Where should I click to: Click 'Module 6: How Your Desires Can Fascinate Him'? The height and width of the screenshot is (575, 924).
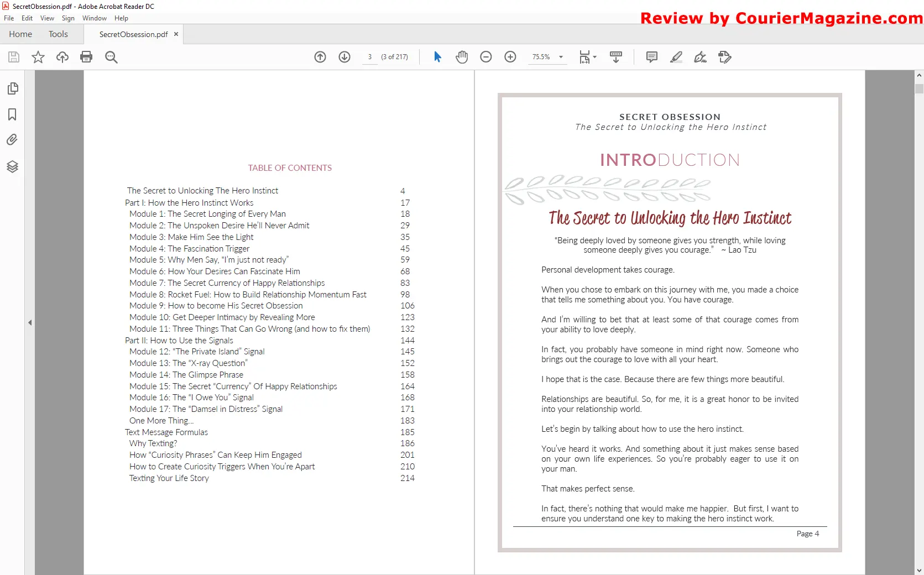215,271
